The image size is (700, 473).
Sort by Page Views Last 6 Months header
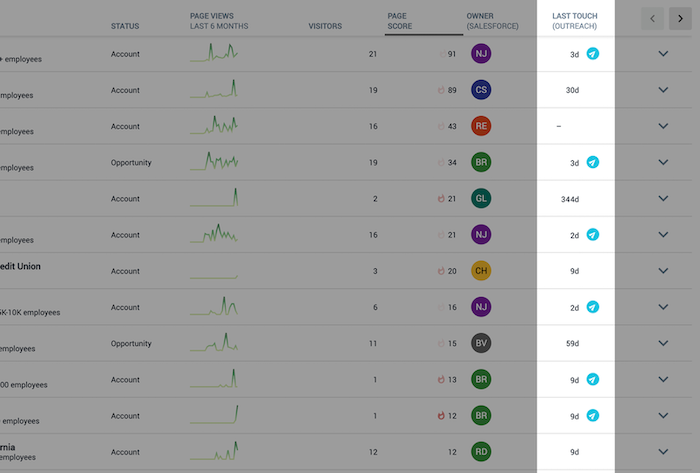219,21
